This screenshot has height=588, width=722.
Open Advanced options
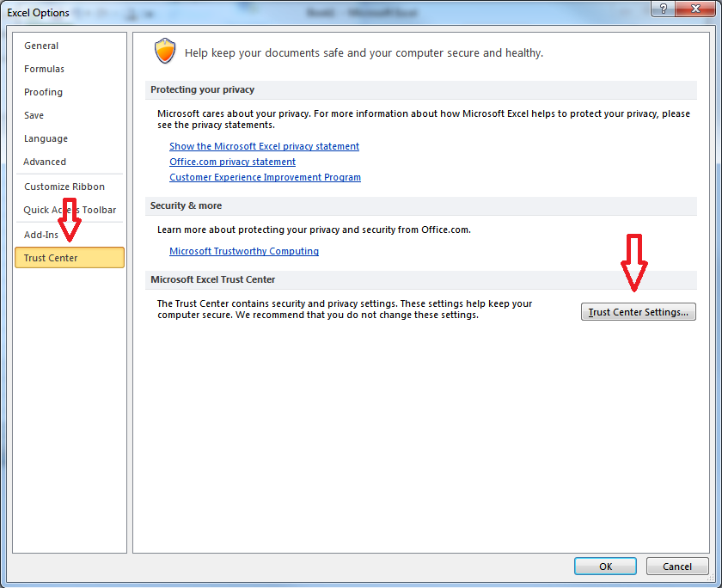[45, 162]
